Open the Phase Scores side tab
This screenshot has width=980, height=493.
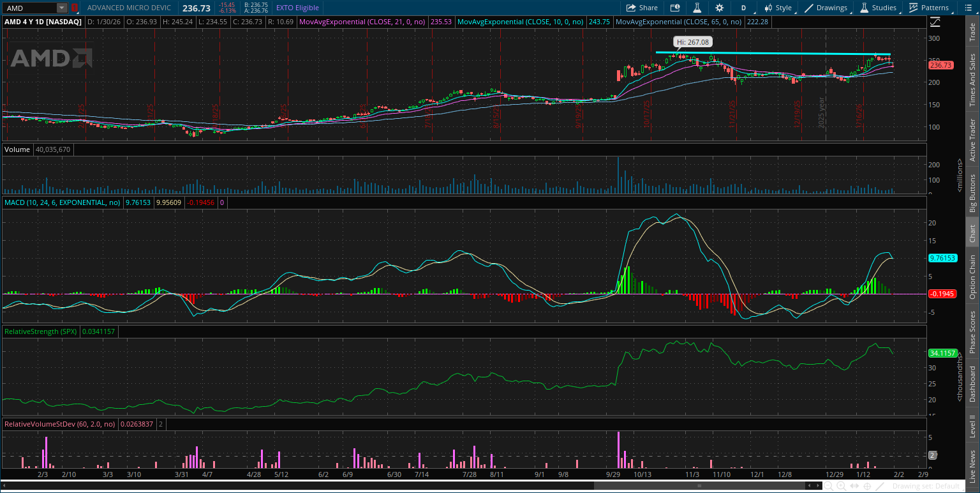coord(972,331)
